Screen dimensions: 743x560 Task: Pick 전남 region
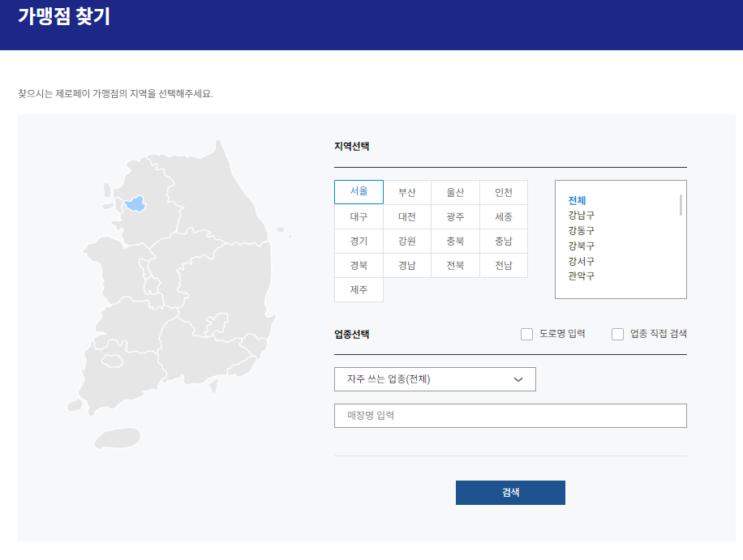(504, 266)
